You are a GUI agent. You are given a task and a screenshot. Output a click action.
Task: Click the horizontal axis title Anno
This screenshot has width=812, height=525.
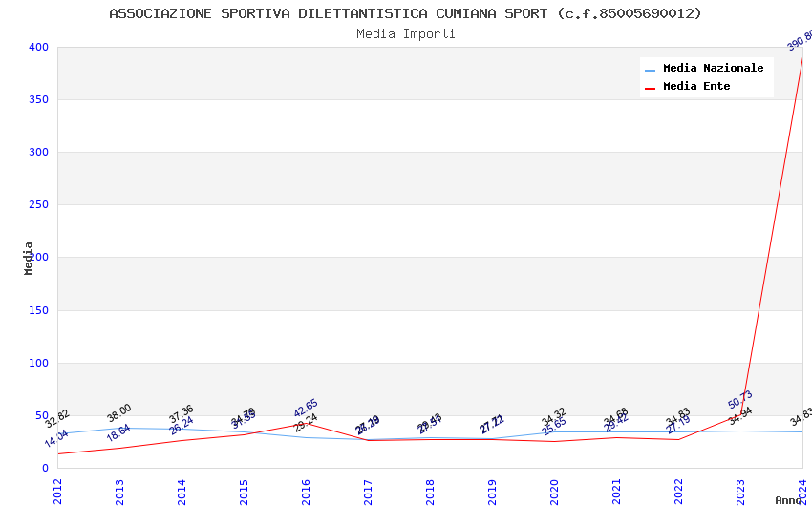pos(788,500)
